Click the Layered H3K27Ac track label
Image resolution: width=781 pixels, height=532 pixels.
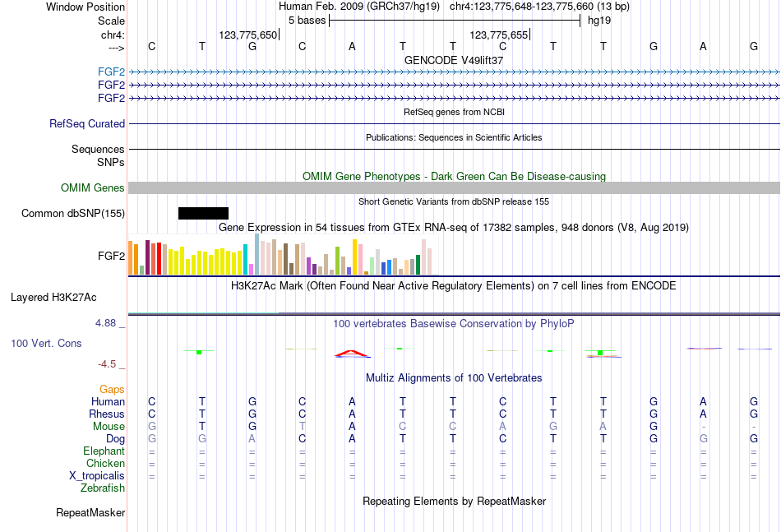pyautogui.click(x=53, y=298)
